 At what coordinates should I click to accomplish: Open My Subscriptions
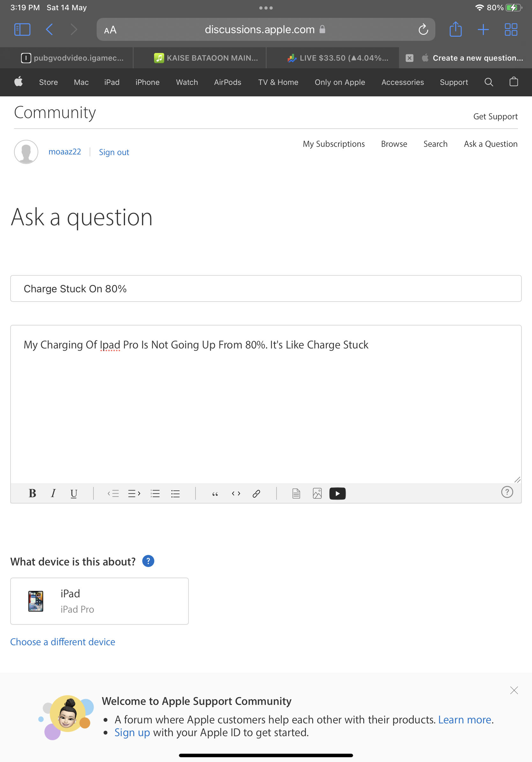[334, 144]
